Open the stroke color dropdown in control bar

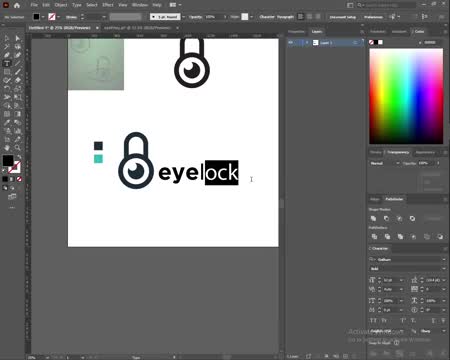tap(59, 17)
